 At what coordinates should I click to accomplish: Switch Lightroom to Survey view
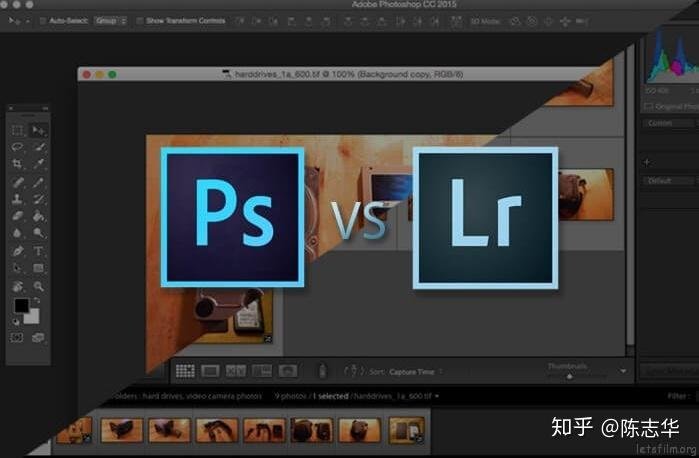(x=262, y=371)
